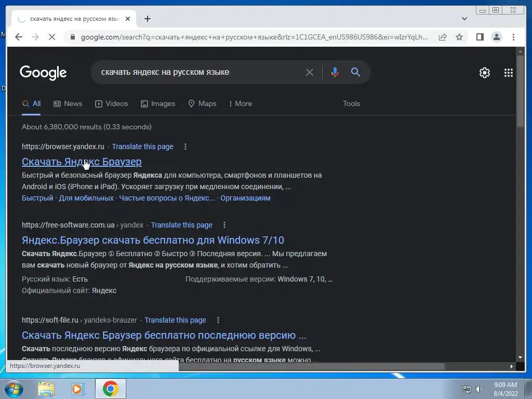The height and width of the screenshot is (399, 532).
Task: Open 'Скачать Яндекс Браузер' result link
Action: [x=82, y=162]
